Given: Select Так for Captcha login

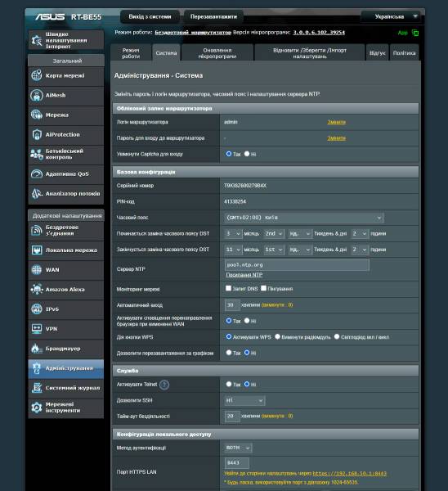Looking at the screenshot, I should (229, 154).
